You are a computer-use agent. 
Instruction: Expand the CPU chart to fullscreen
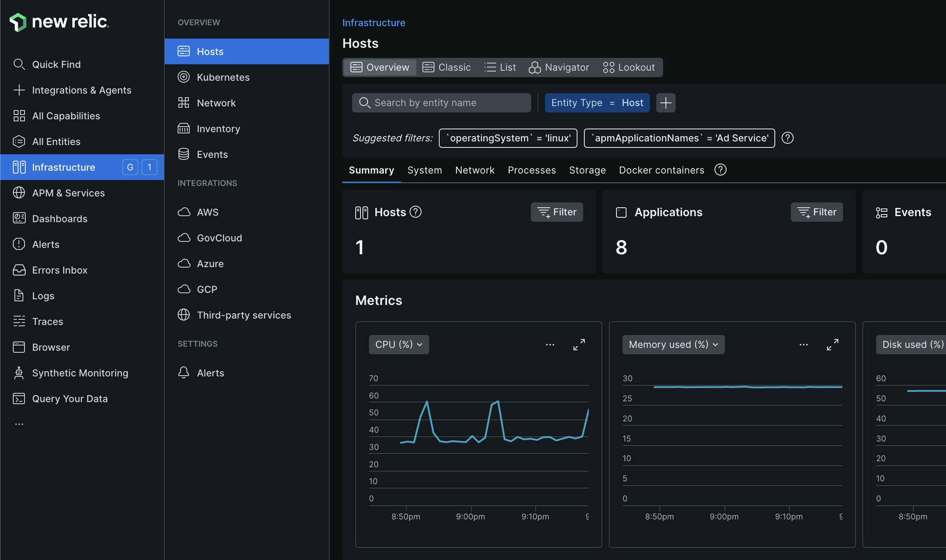(579, 345)
